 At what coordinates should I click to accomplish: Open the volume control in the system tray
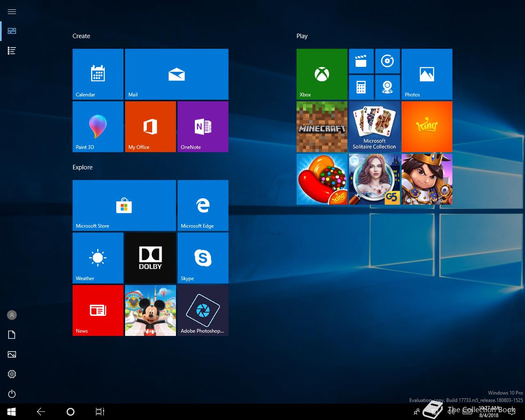(x=451, y=412)
